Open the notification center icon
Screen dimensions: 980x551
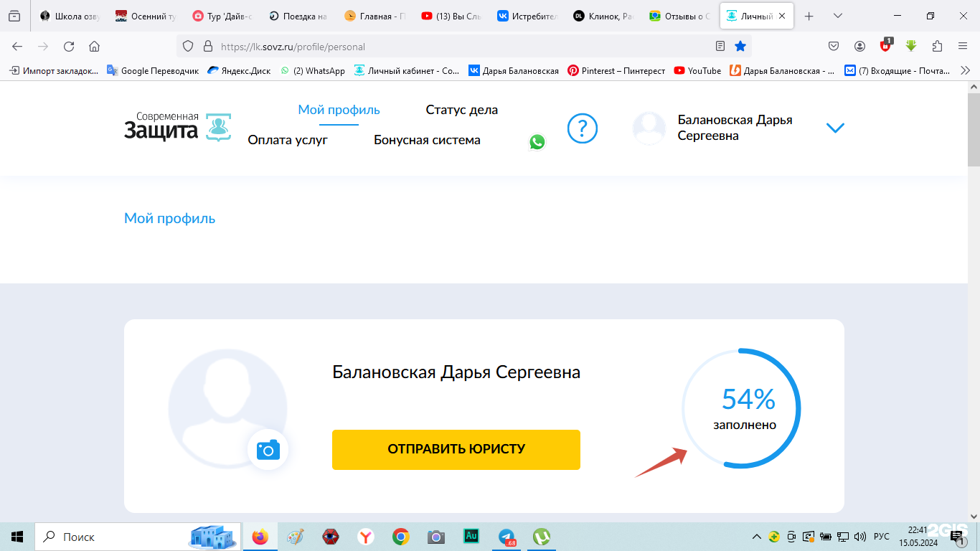point(957,537)
